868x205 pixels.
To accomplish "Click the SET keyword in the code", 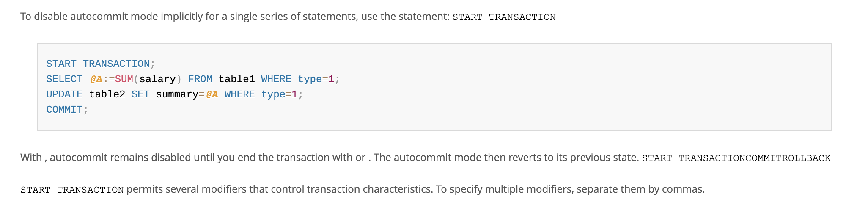I will (140, 94).
